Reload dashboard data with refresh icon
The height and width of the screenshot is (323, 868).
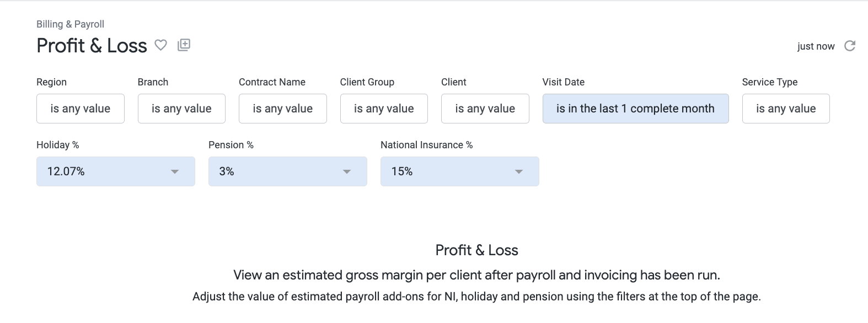850,46
